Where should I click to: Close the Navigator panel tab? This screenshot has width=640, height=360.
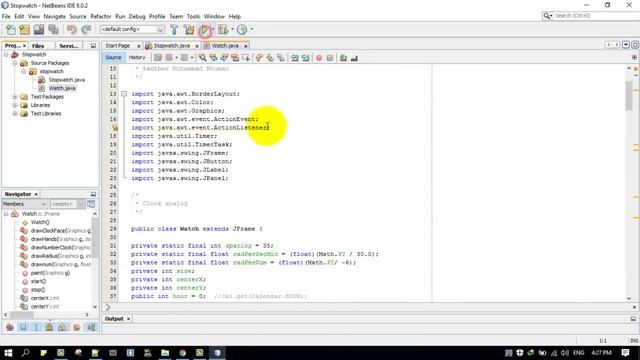[36, 194]
